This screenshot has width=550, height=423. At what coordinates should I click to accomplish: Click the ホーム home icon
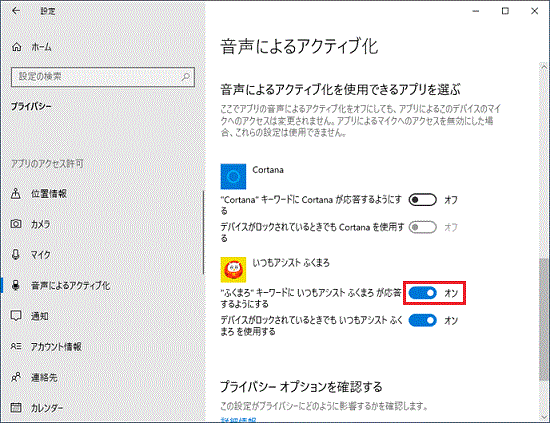click(x=16, y=47)
